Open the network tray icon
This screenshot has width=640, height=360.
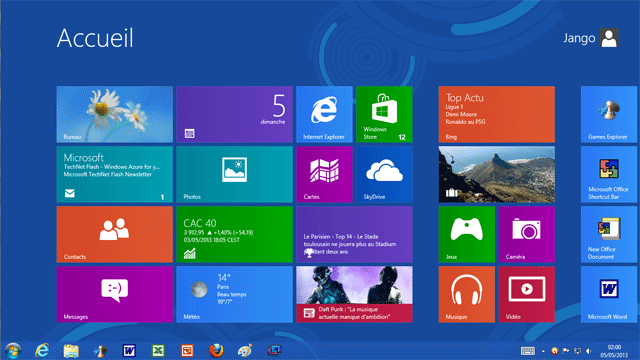tap(577, 351)
